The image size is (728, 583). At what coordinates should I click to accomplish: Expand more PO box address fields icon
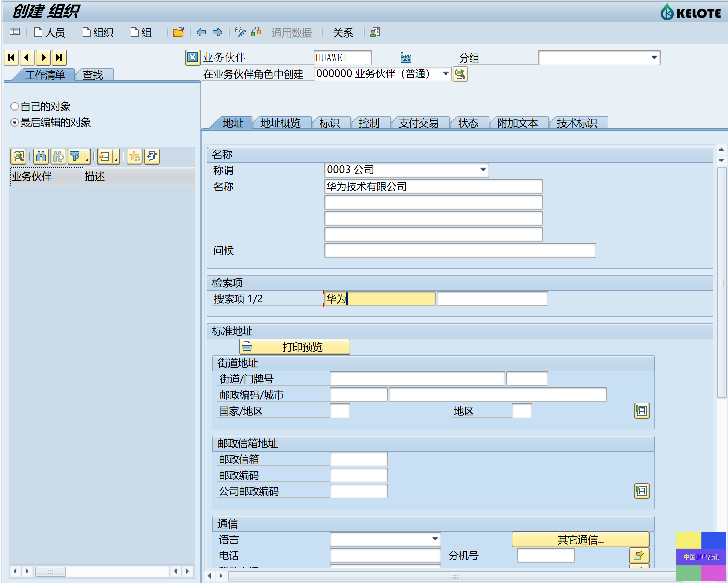click(x=641, y=491)
